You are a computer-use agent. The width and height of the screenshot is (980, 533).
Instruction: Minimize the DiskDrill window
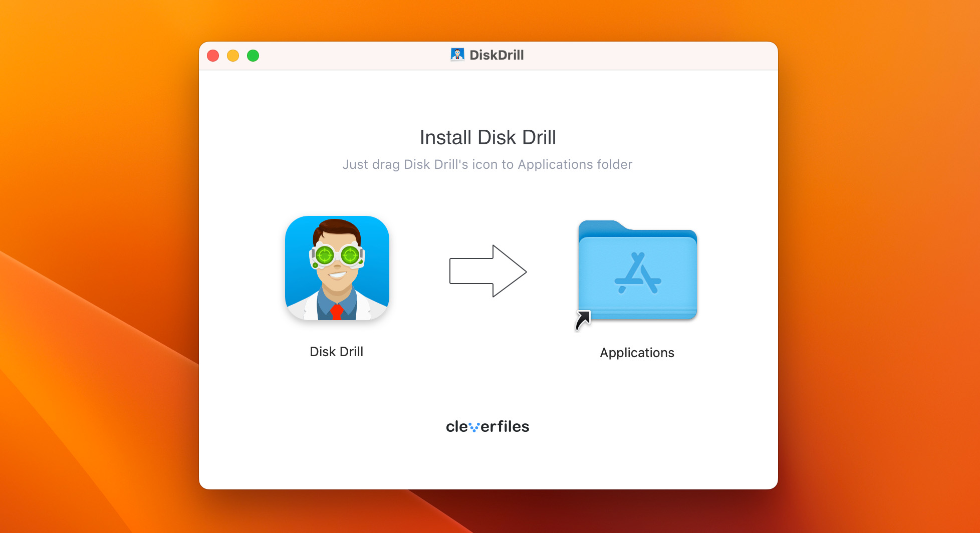(233, 56)
